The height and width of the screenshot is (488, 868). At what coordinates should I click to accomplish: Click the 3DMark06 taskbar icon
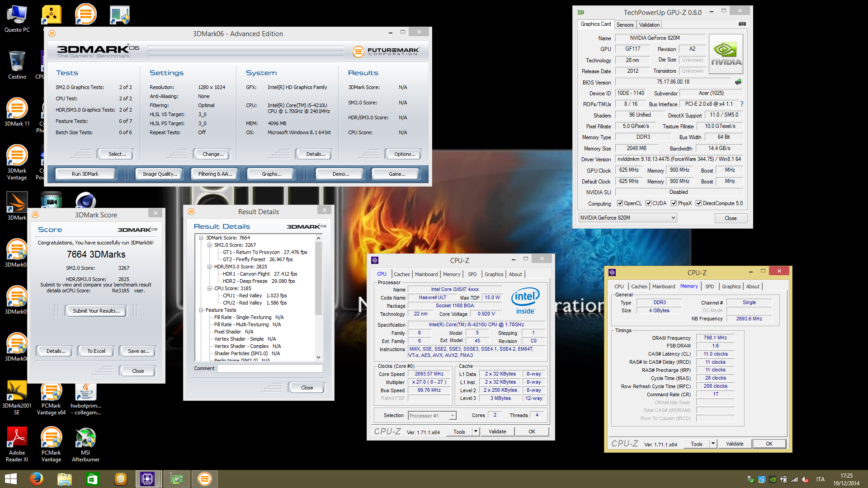(204, 479)
